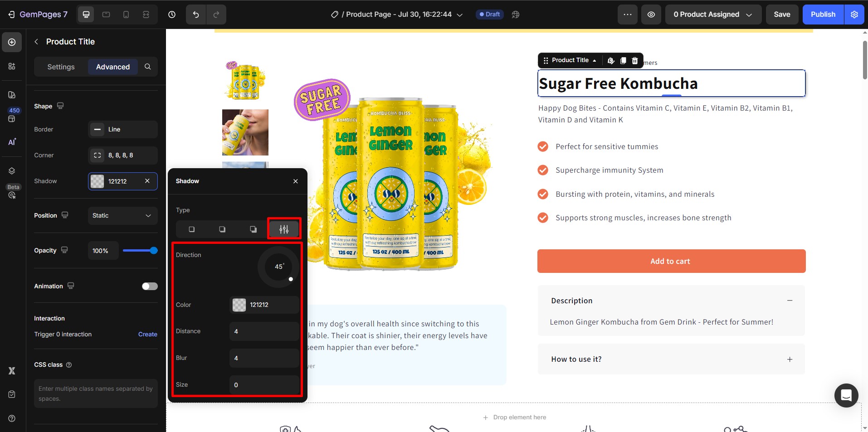The image size is (868, 432).
Task: Expand the How to use it? accordion
Action: coord(671,359)
